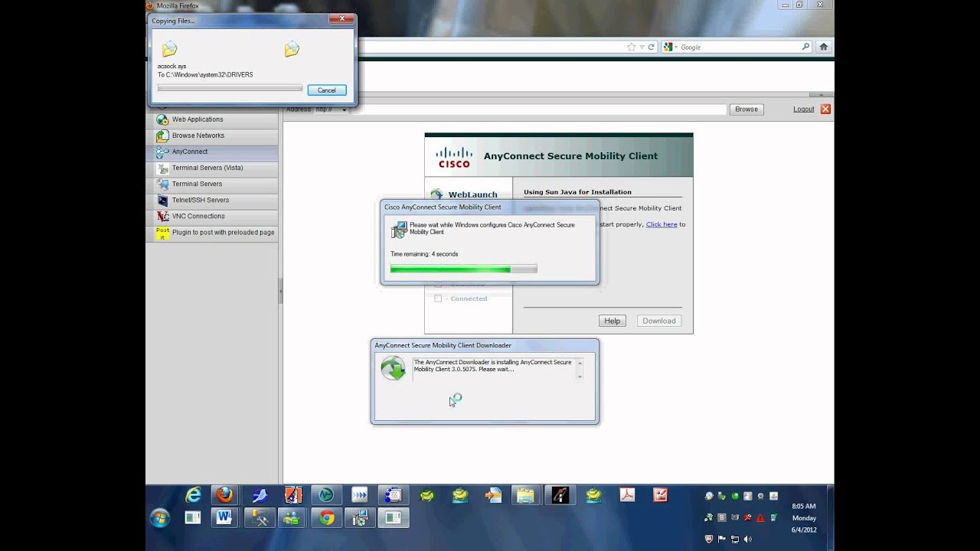Open the Web Applications sidebar icon
This screenshot has height=551, width=980.
click(x=162, y=119)
